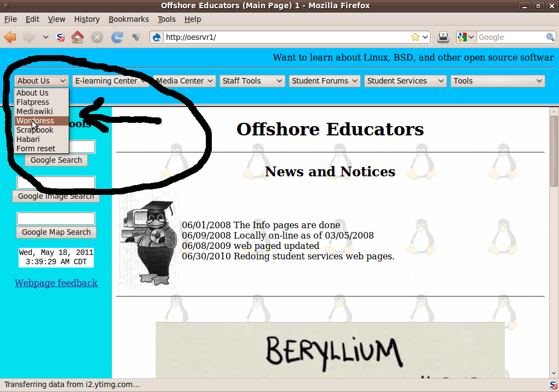Click the magnifier icon in the search bar
This screenshot has height=392, width=559.
[550, 37]
